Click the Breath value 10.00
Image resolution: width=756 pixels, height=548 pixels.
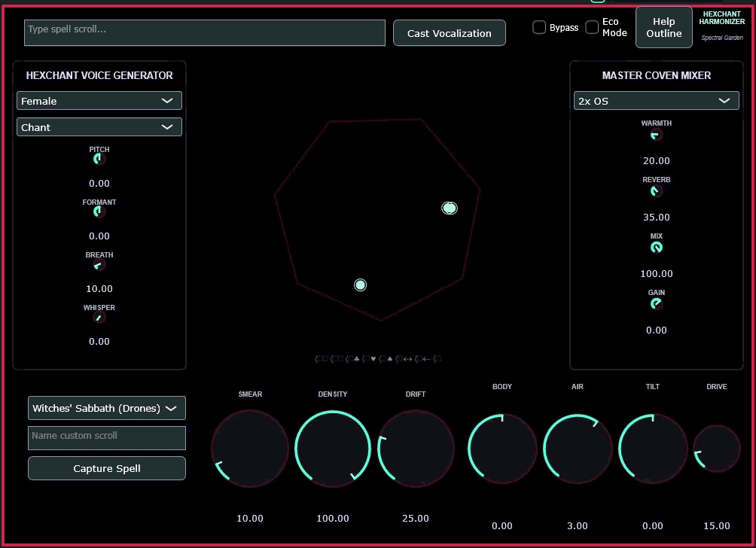[99, 289]
